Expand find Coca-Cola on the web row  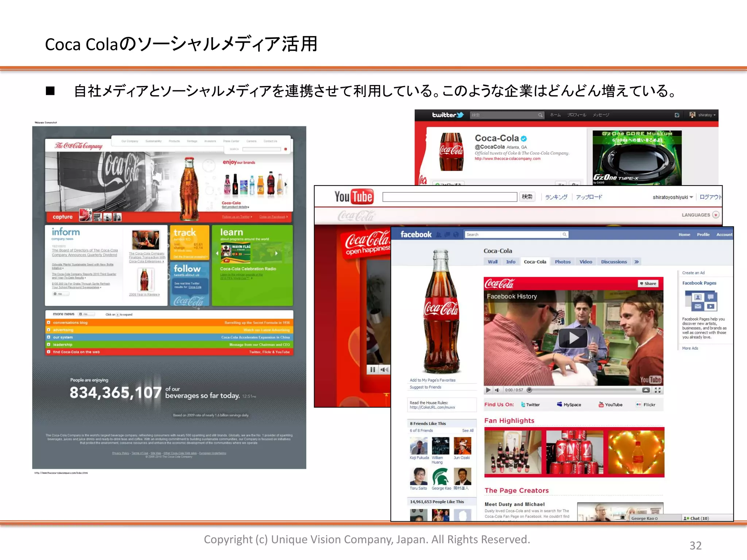(49, 352)
